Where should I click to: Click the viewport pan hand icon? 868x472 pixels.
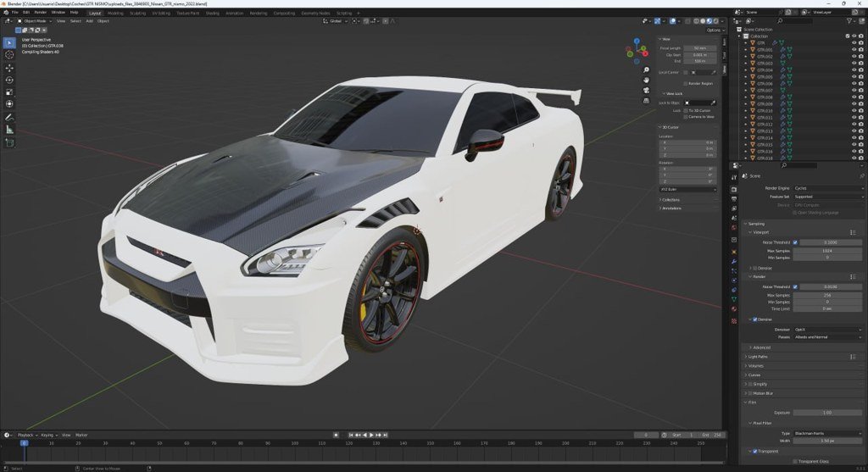point(646,81)
